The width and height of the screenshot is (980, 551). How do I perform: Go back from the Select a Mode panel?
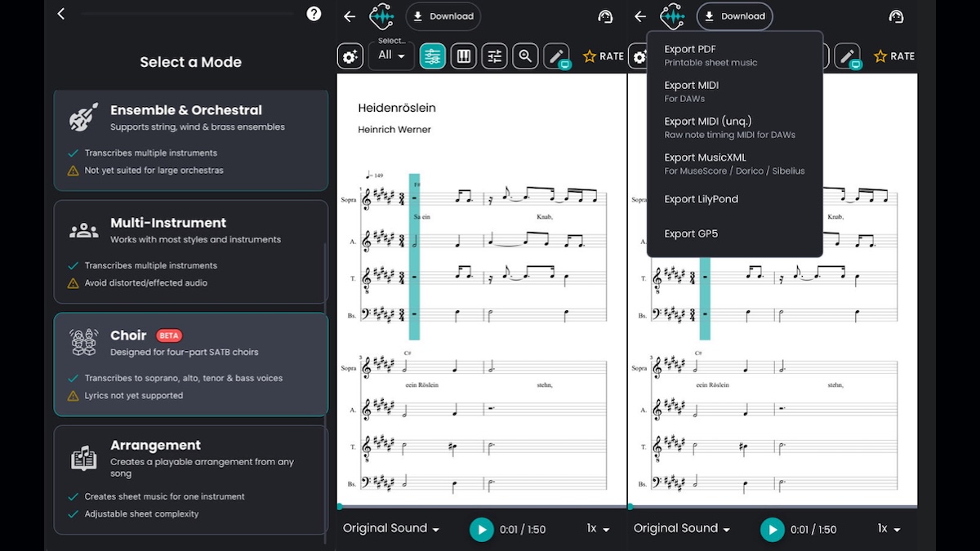(61, 14)
